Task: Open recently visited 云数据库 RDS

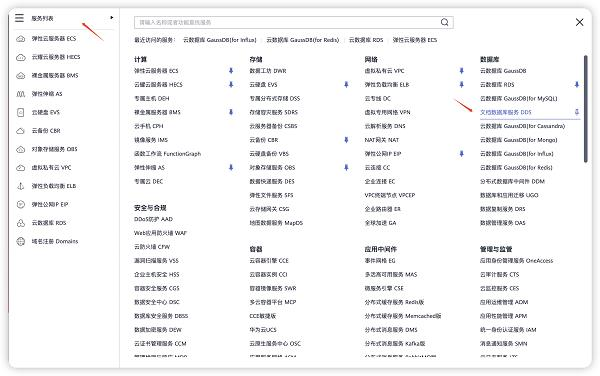Action: [x=366, y=40]
